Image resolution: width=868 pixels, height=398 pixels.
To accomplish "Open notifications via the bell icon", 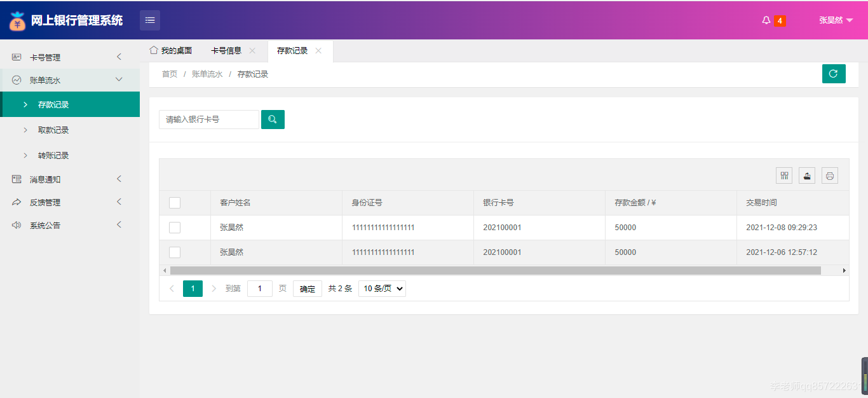I will (766, 20).
